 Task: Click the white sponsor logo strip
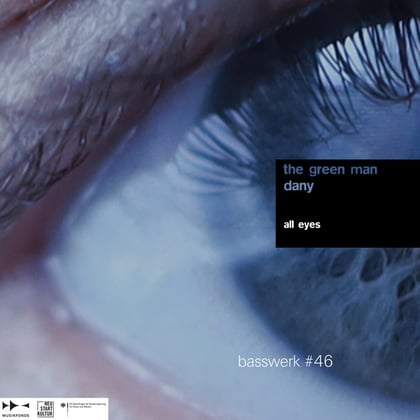click(x=54, y=409)
